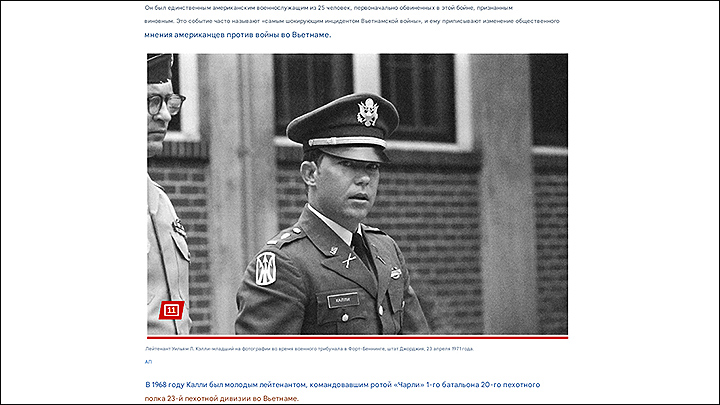Click the shoulder patch on uniform sleeve
Image resolution: width=720 pixels, height=405 pixels.
click(x=267, y=268)
